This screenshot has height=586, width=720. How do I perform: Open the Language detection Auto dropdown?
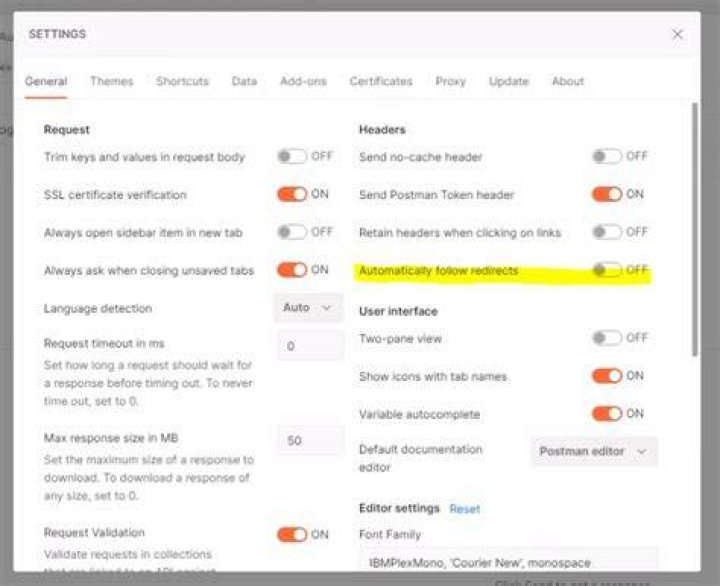point(308,308)
